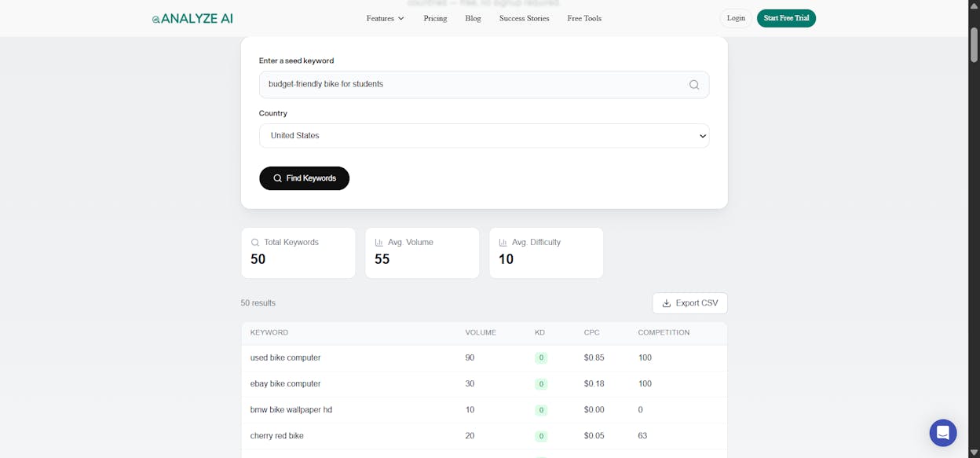Click the KD badge for ebay bike computer

coord(541,384)
